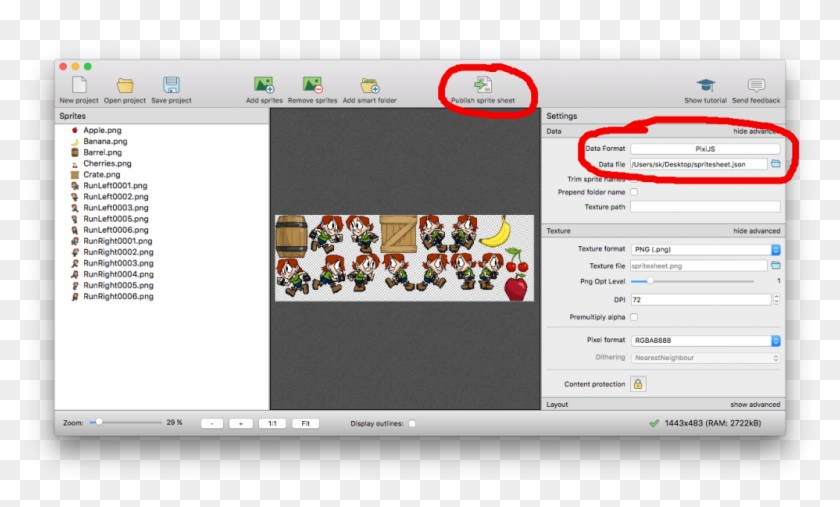Select RunRight0006.png in sprite list

(x=118, y=296)
